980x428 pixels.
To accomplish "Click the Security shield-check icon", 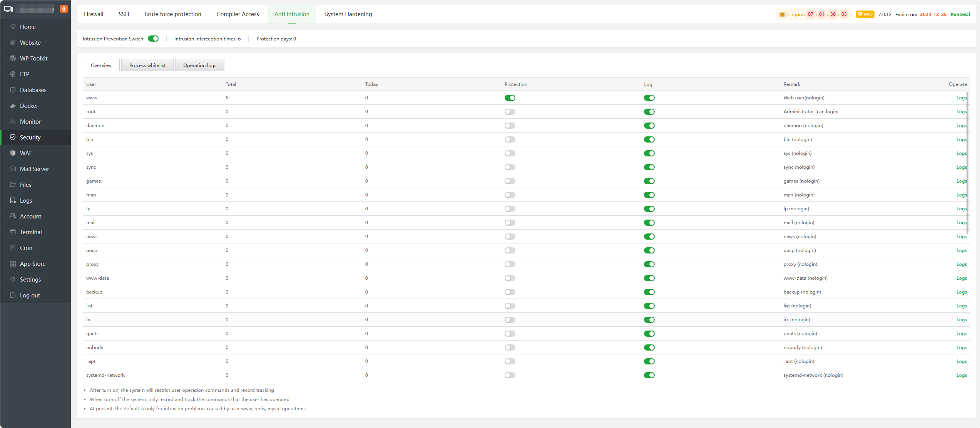I will click(13, 137).
